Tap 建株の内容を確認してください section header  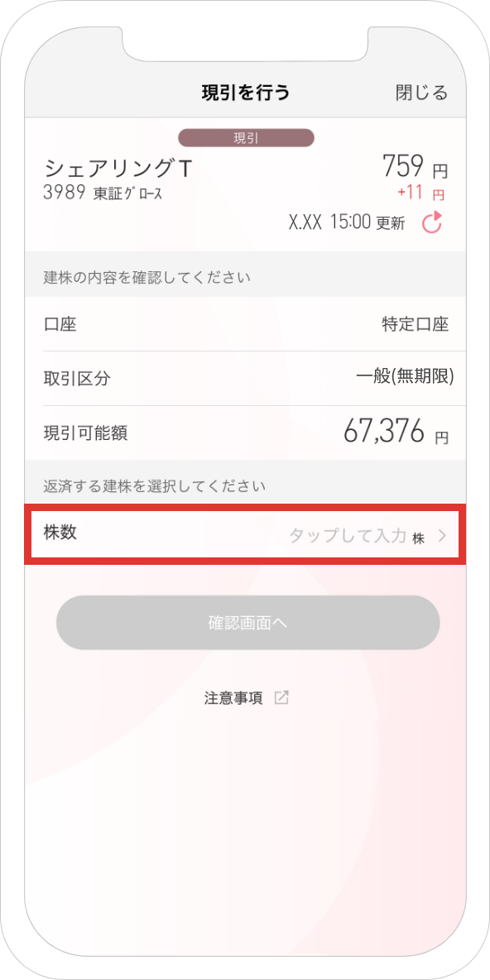[x=147, y=278]
